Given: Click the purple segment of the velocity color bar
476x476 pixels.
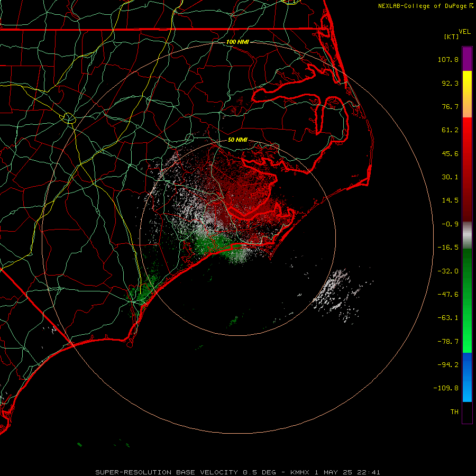Looking at the screenshot, I should coord(467,59).
